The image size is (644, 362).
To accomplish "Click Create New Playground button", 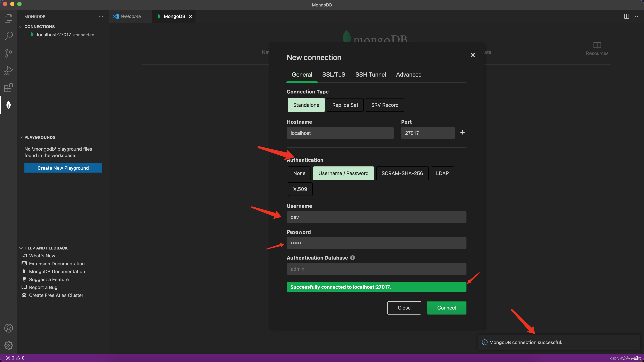I will click(x=63, y=168).
